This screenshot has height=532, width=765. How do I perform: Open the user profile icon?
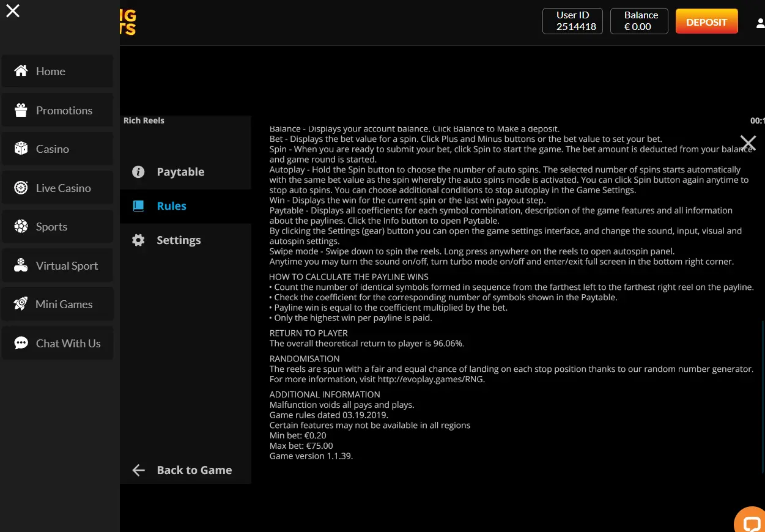pyautogui.click(x=760, y=23)
